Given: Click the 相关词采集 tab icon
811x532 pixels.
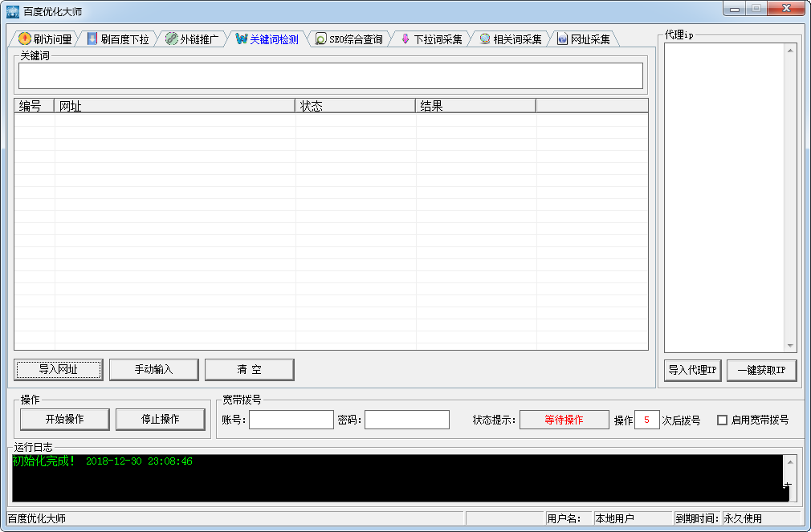Looking at the screenshot, I should pyautogui.click(x=485, y=39).
